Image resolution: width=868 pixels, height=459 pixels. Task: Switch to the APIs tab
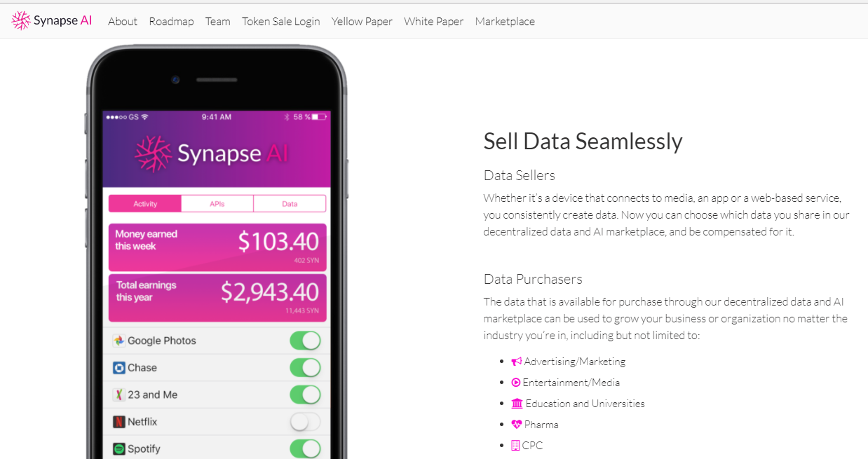click(217, 203)
